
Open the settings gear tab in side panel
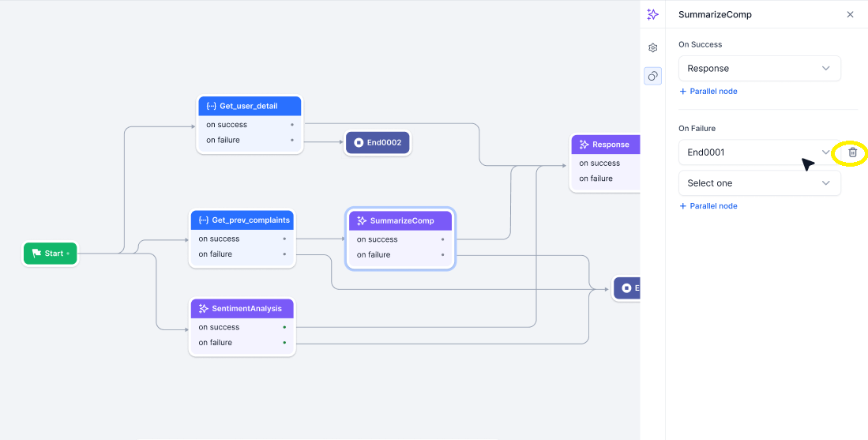coord(652,48)
